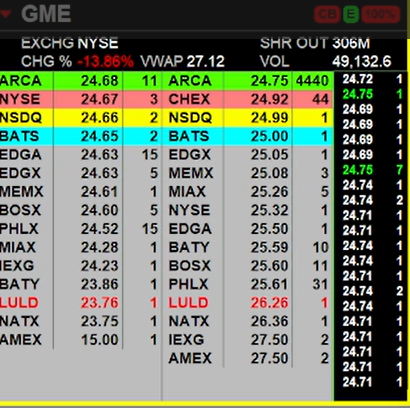The width and height of the screenshot is (410, 408).
Task: Select EDGX ask row at 25.05
Action: point(248,155)
